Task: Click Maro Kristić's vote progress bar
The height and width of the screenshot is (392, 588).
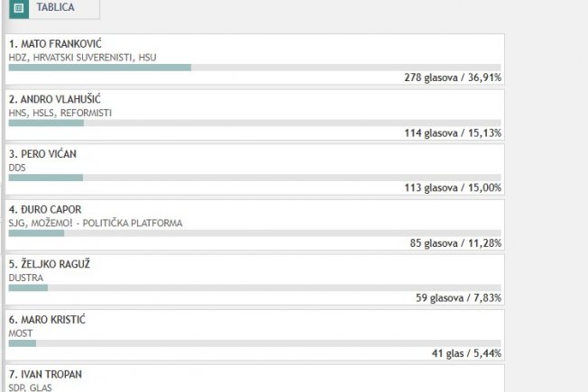Action: pyautogui.click(x=254, y=343)
